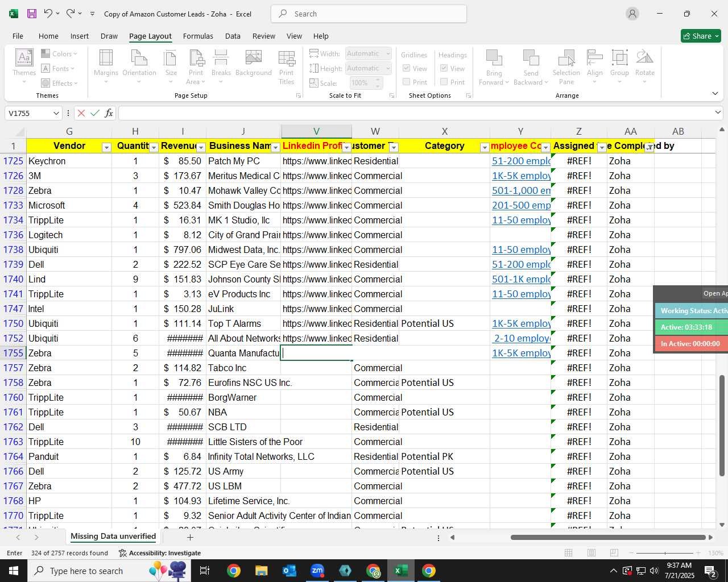Click Accessibility: Investigate in status bar

click(160, 553)
